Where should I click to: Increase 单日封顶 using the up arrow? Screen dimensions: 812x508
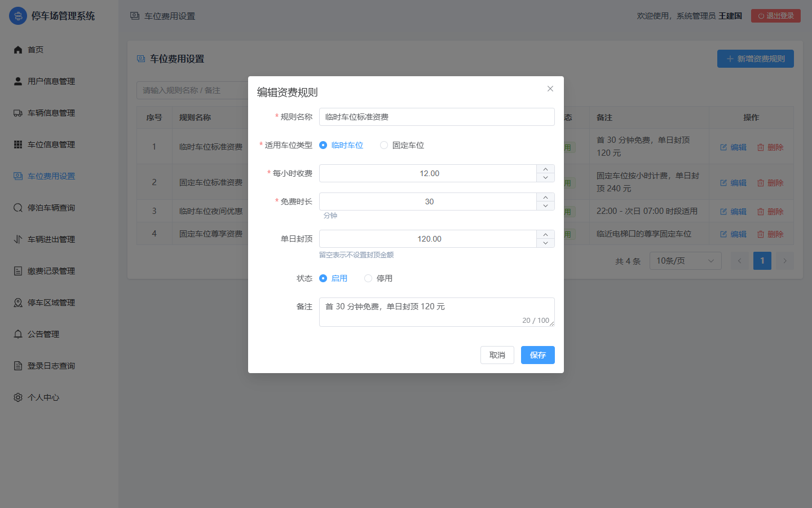[545, 234]
